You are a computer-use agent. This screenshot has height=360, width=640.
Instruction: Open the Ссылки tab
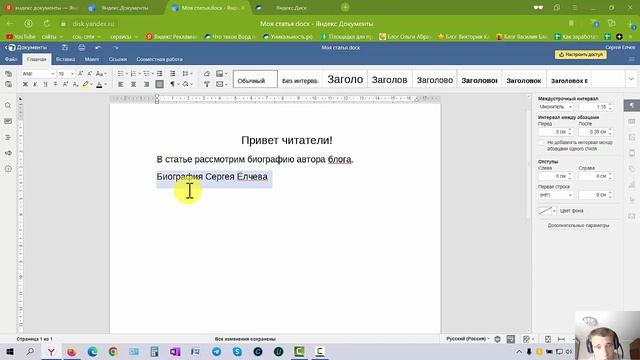click(118, 59)
